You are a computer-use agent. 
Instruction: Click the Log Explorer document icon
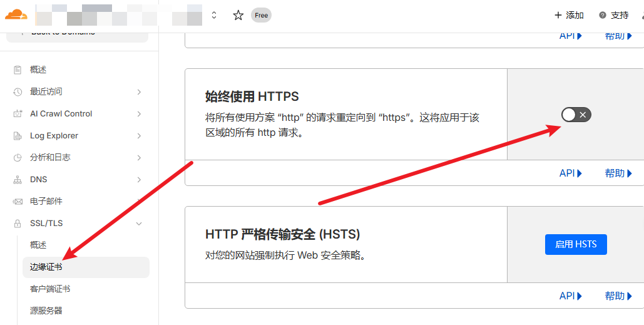(x=18, y=136)
